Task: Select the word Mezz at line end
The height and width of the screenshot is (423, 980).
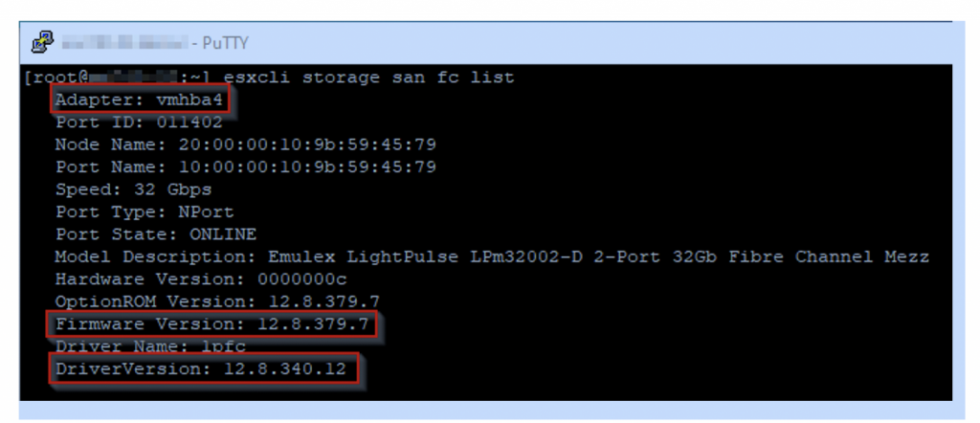Action: pyautogui.click(x=907, y=256)
